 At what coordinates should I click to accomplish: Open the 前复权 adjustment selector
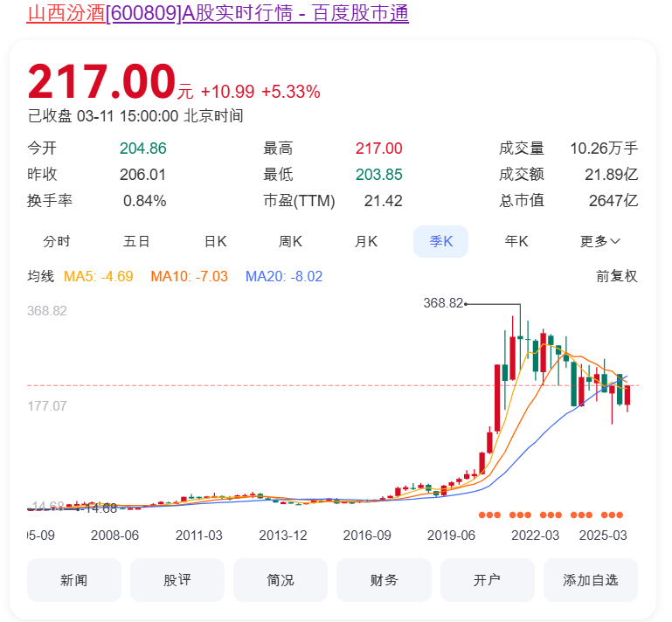click(617, 276)
